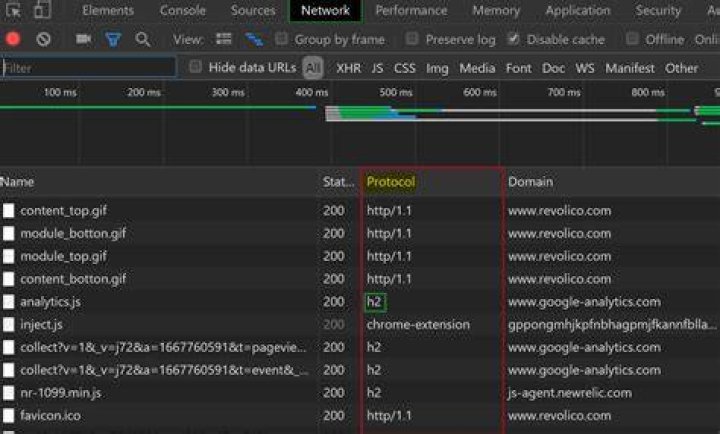Select the module_botton.gif request row

click(x=360, y=234)
